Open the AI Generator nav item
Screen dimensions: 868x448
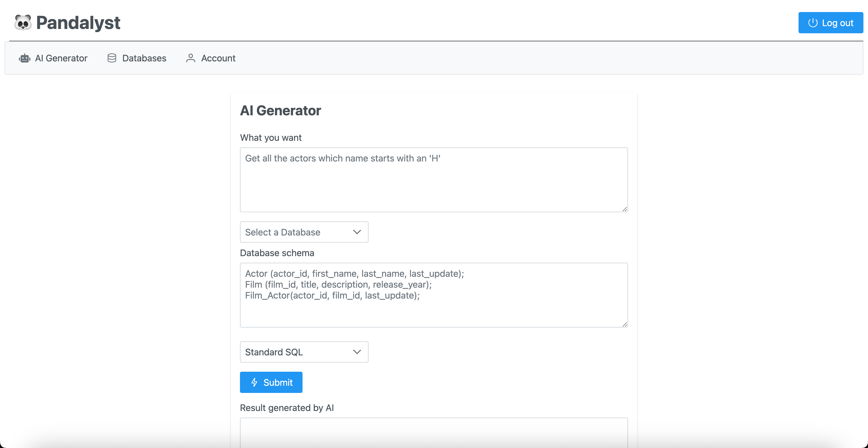tap(53, 58)
